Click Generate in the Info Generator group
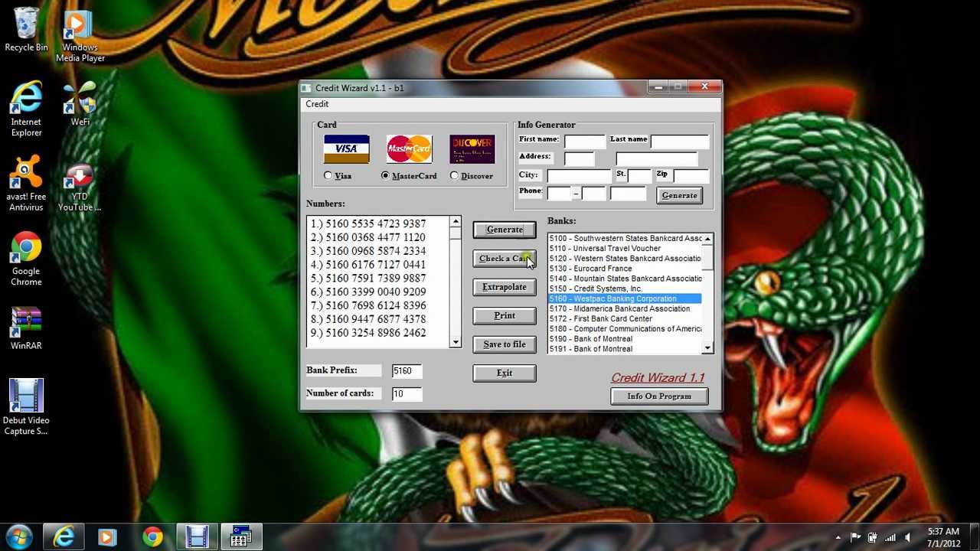The height and width of the screenshot is (551, 980). coord(679,196)
